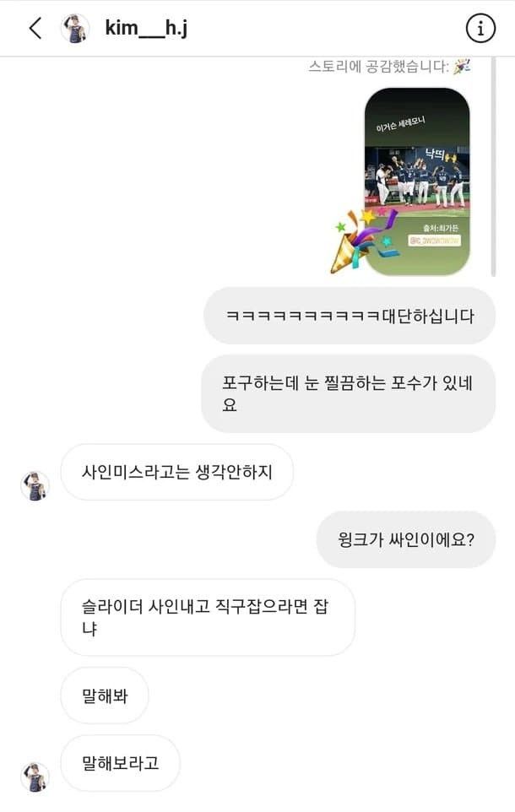Select the 포구하는데 눈 찔끔하는 포수가 message

coord(348,393)
